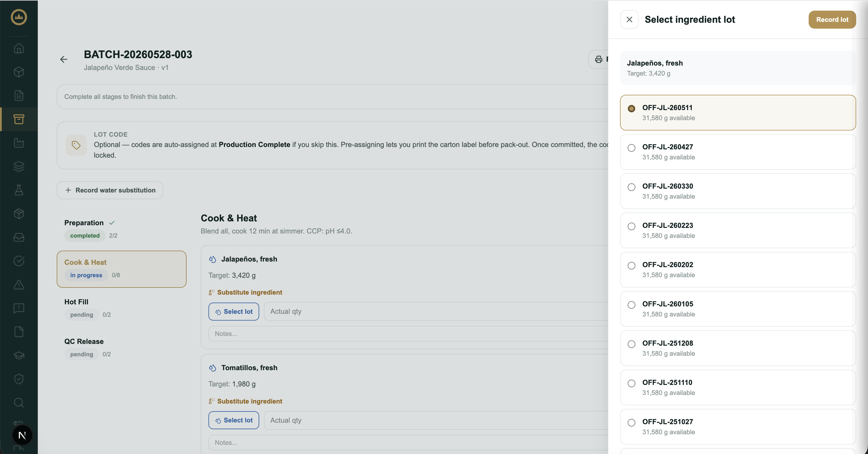The image size is (868, 454).
Task: Click the printer icon button
Action: coord(599,59)
